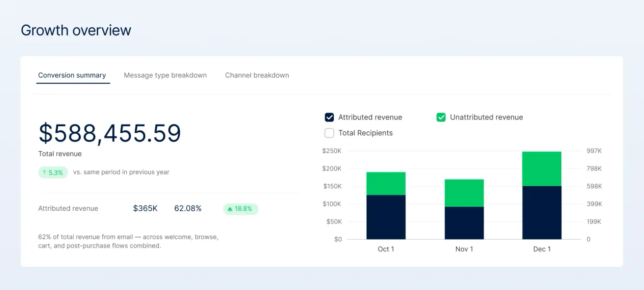The image size is (644, 290).
Task: Click the $365K attributed revenue value
Action: (145, 209)
